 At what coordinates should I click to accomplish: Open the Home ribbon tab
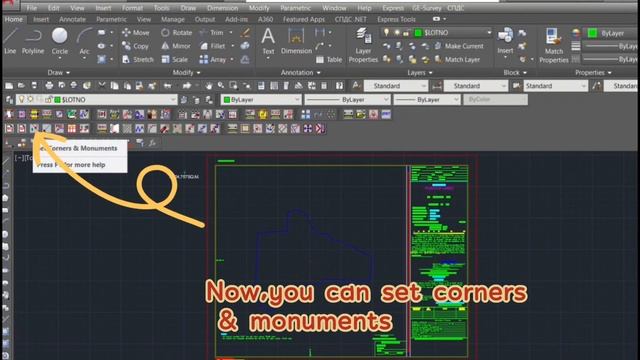tap(14, 19)
